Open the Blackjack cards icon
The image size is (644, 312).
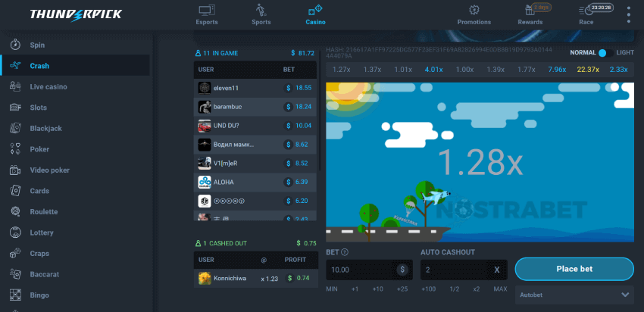coord(15,129)
